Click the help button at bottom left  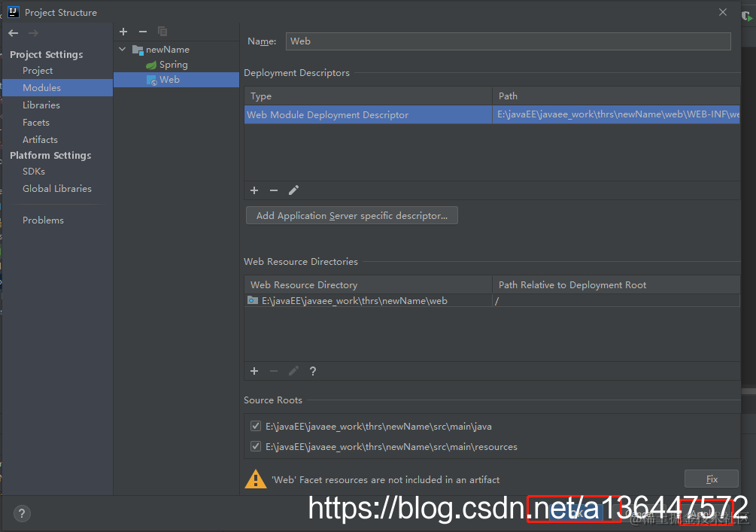(x=22, y=513)
